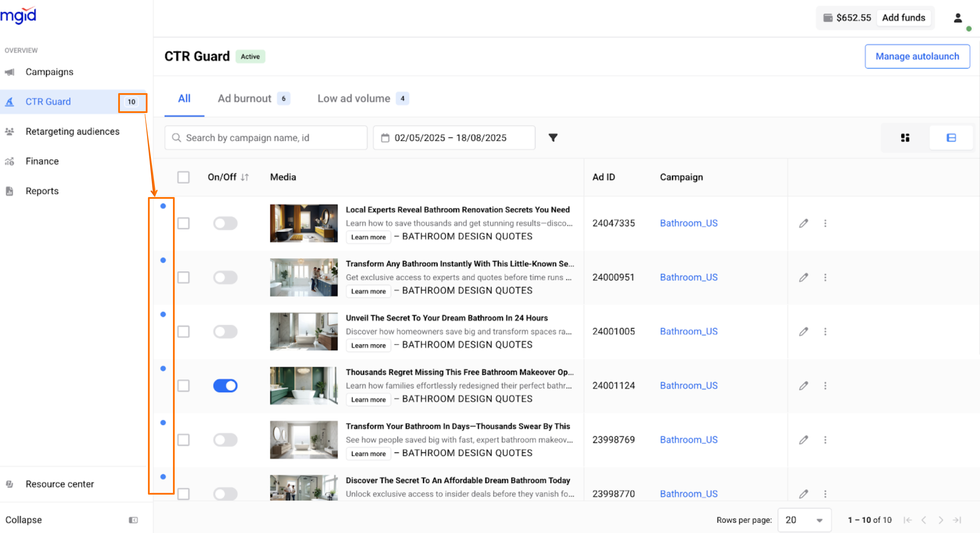Switch to table list view icon

(x=951, y=138)
